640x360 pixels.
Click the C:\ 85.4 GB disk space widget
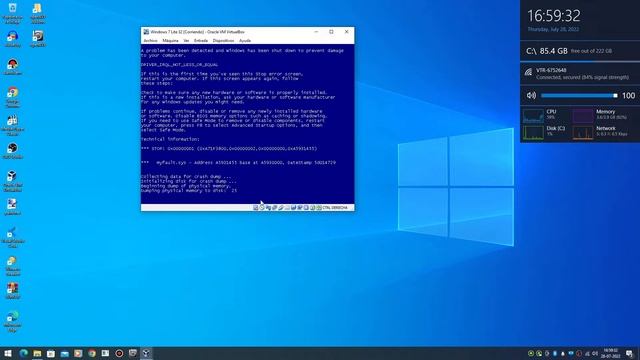[580, 51]
